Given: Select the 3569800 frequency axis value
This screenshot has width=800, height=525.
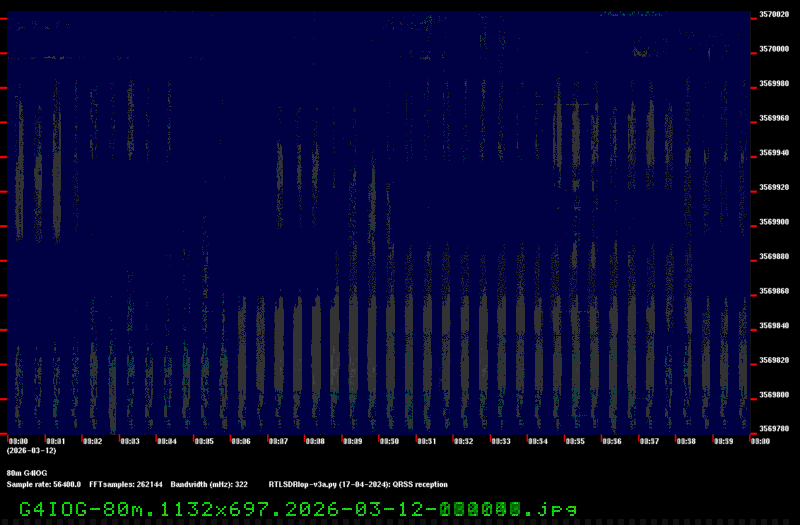Looking at the screenshot, I should click(x=774, y=395).
